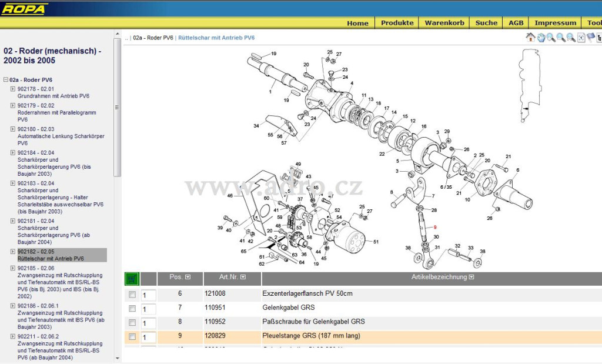Open Automatische Lenkung Scharkörper PV6
The height and width of the screenshot is (364, 602).
[61, 139]
